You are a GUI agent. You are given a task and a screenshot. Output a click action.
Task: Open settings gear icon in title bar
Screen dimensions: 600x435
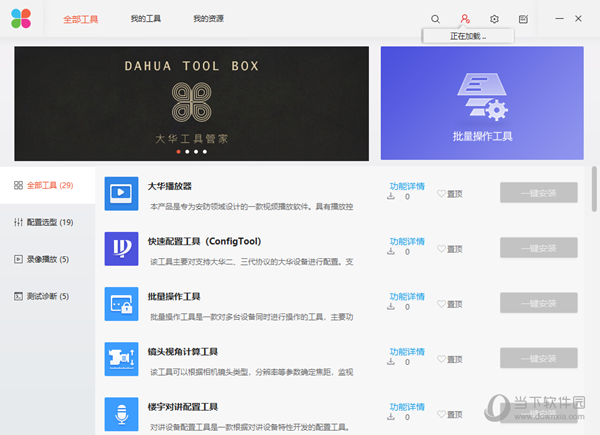[494, 19]
